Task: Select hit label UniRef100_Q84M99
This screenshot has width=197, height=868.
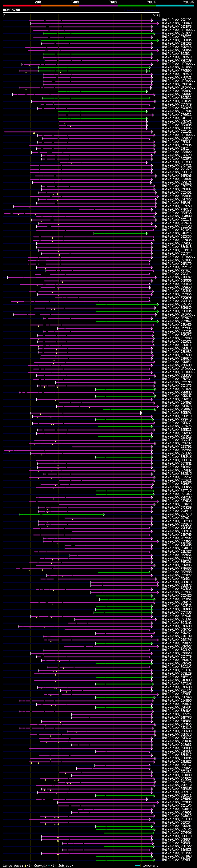Action: coord(177,216)
